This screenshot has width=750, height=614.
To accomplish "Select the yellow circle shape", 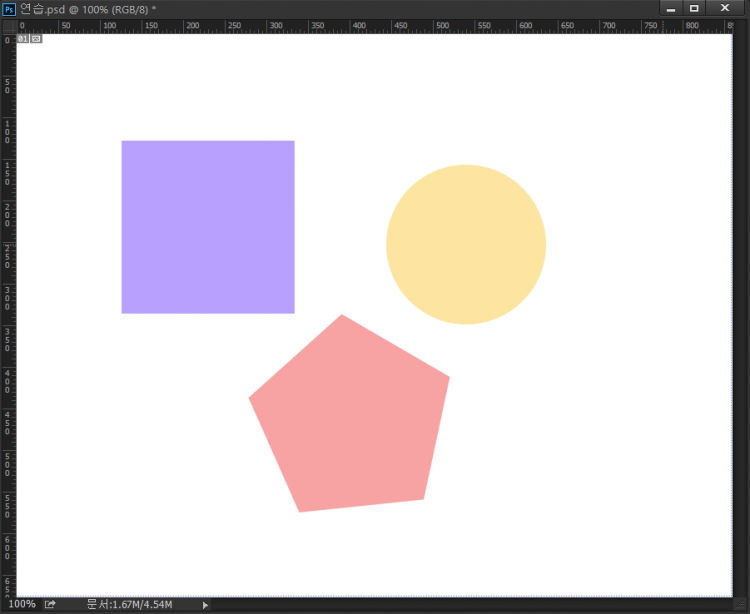I will tap(466, 244).
